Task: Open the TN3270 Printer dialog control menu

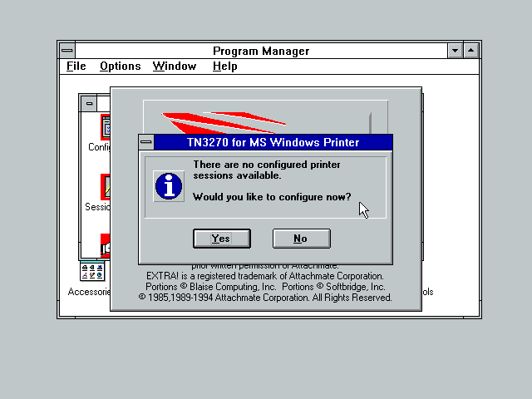Action: coord(146,142)
